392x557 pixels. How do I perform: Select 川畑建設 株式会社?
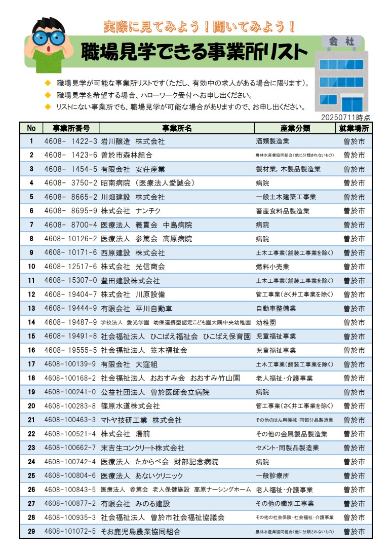[x=133, y=197]
